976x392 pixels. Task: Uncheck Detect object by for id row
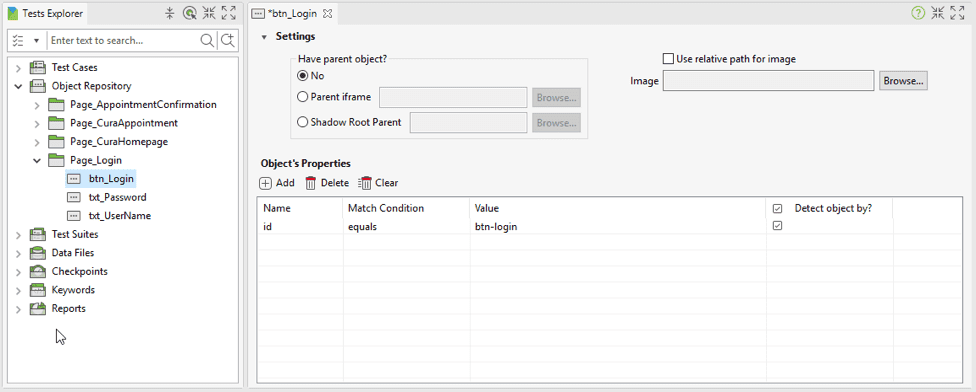click(777, 226)
